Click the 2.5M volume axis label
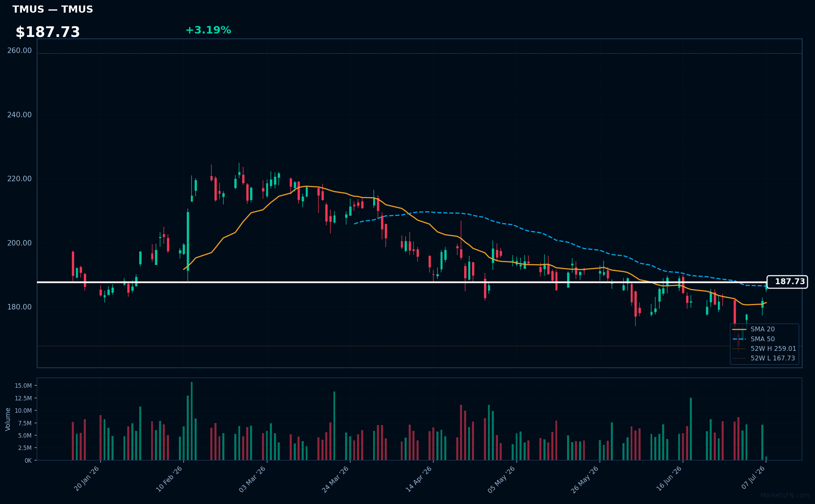 [25, 448]
